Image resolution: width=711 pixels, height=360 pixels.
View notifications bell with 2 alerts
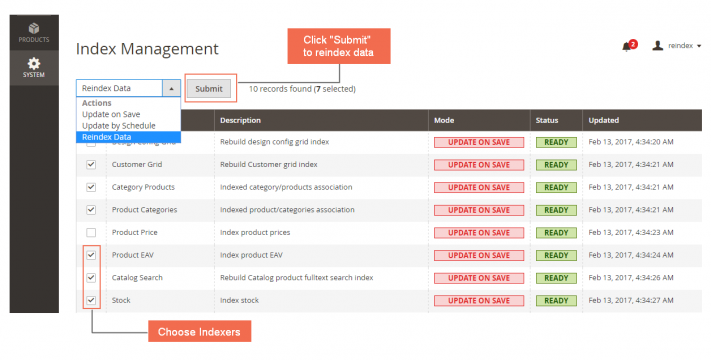pos(629,45)
